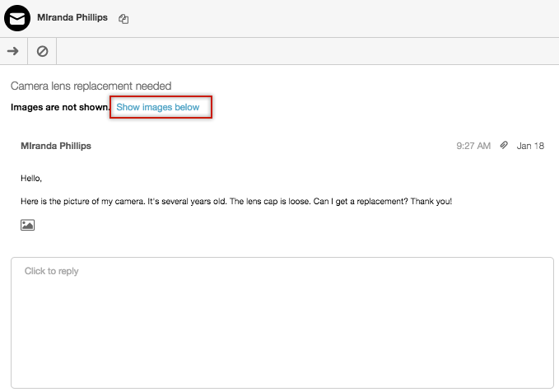Screen dimensions: 559x392
Task: Click the "Images are not shown." notice text
Action: coord(60,107)
